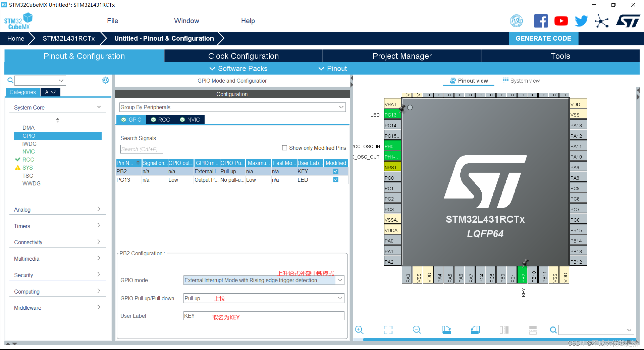Click the User Label KEY field
644x350 pixels.
click(x=264, y=316)
